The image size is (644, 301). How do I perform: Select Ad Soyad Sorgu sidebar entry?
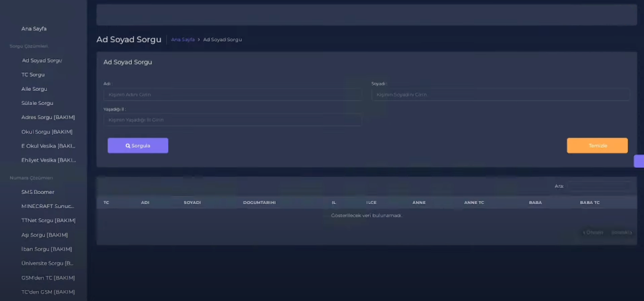42,61
